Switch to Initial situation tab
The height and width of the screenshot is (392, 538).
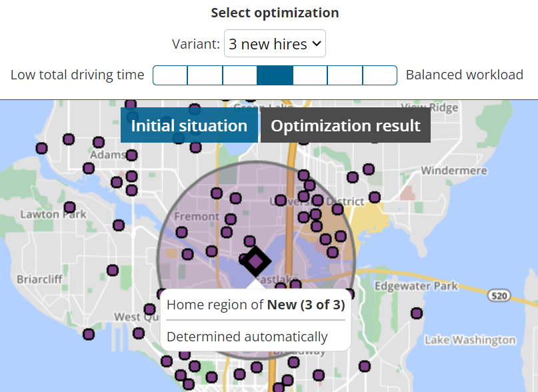(x=189, y=125)
